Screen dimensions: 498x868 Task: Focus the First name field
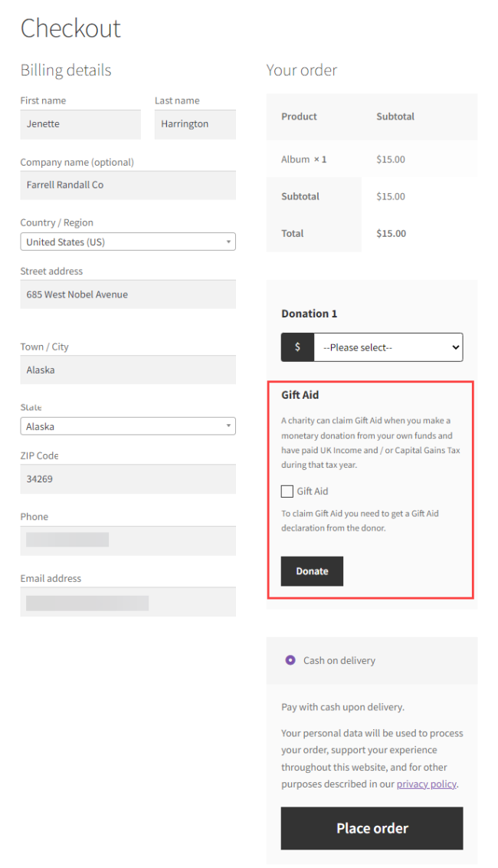point(80,124)
